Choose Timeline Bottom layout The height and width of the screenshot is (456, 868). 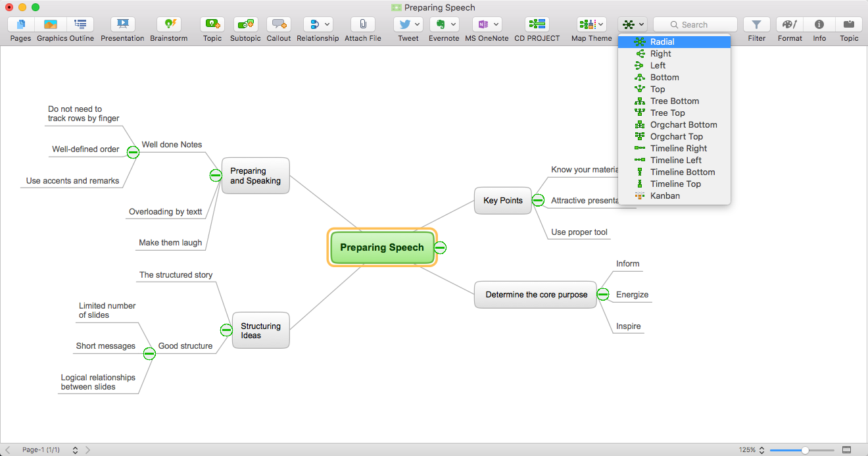tap(674, 172)
